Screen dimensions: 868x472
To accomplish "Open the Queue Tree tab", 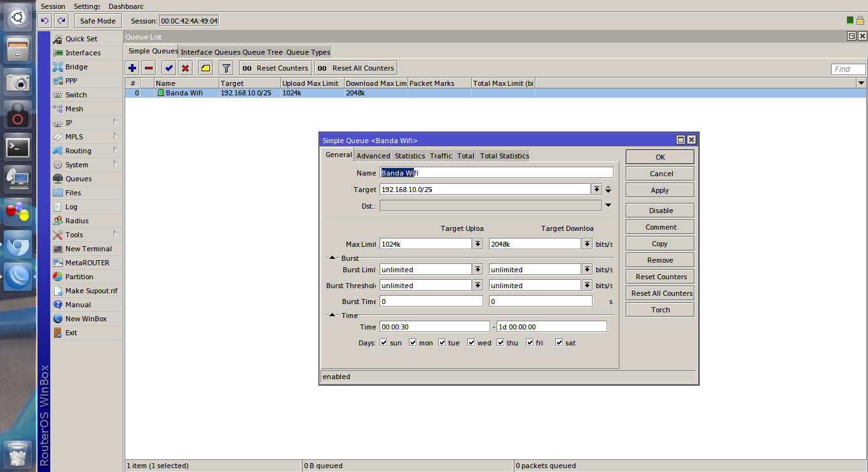I will pyautogui.click(x=262, y=52).
